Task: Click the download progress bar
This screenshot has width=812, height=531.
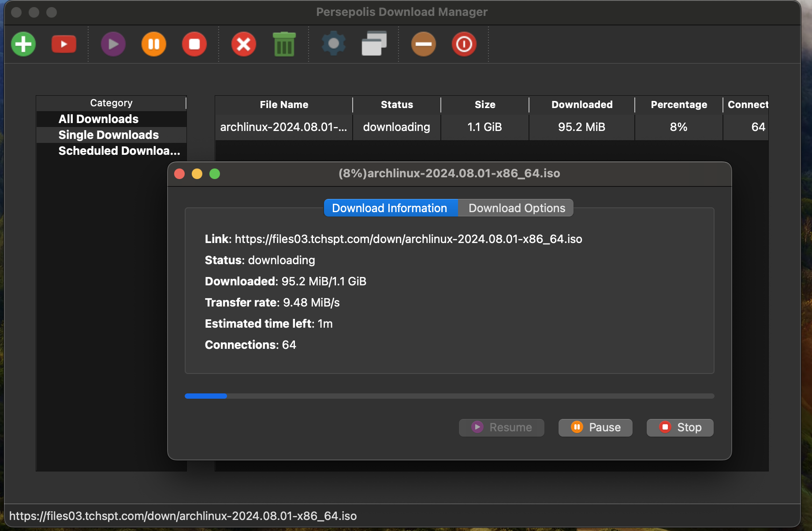Action: click(450, 396)
